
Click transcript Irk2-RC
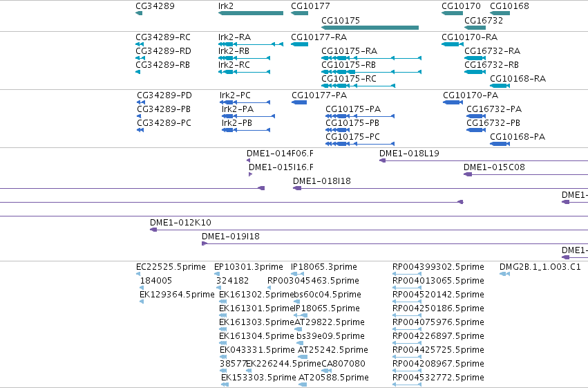pos(234,65)
